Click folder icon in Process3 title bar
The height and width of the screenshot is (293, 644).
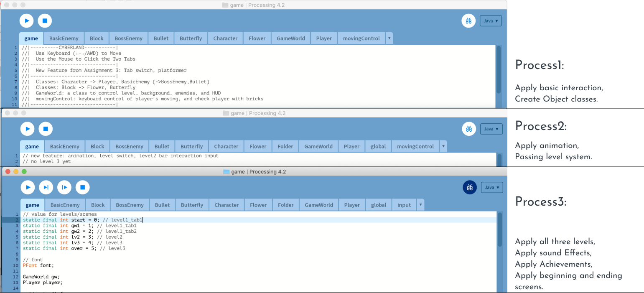(227, 172)
